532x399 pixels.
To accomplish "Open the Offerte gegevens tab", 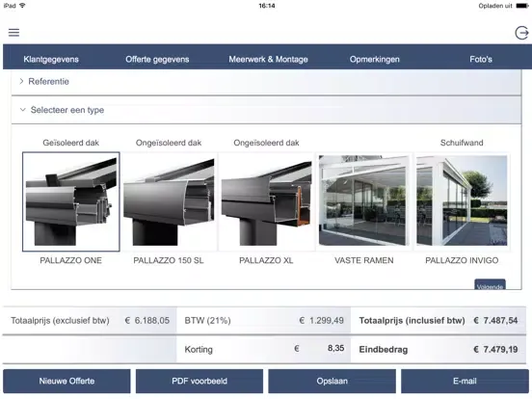I will coord(157,60).
